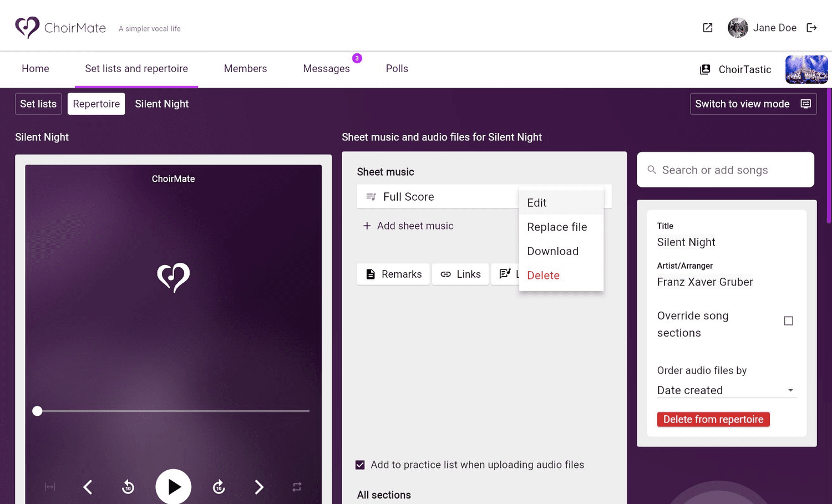Click the view mode icon in switch button
Viewport: 832px width, 504px height.
[x=806, y=104]
